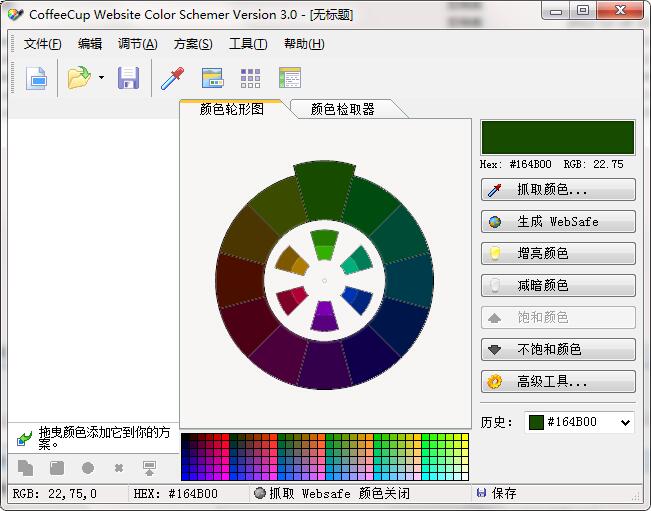Click the Hex: #164B00 readout text

[x=516, y=164]
